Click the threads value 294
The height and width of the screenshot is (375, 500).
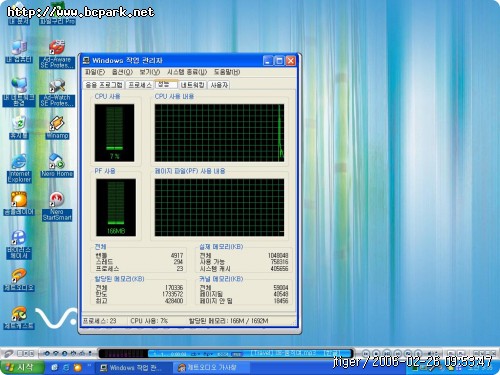pyautogui.click(x=178, y=262)
